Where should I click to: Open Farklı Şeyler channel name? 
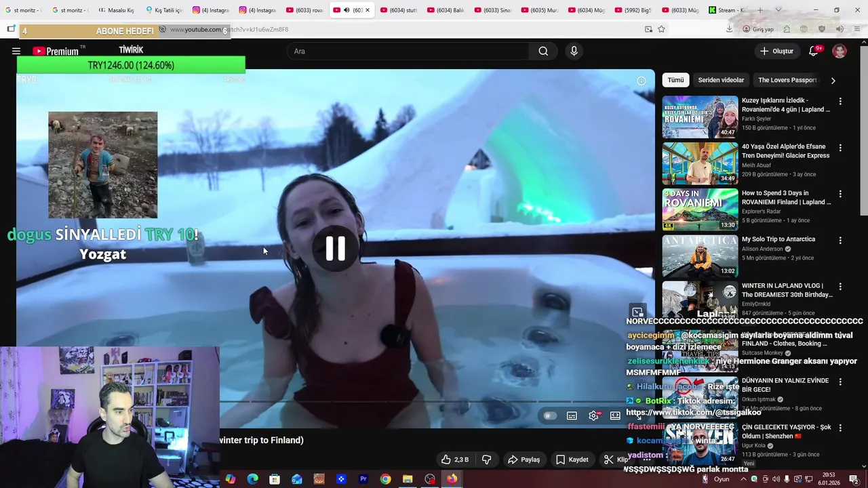tap(756, 119)
